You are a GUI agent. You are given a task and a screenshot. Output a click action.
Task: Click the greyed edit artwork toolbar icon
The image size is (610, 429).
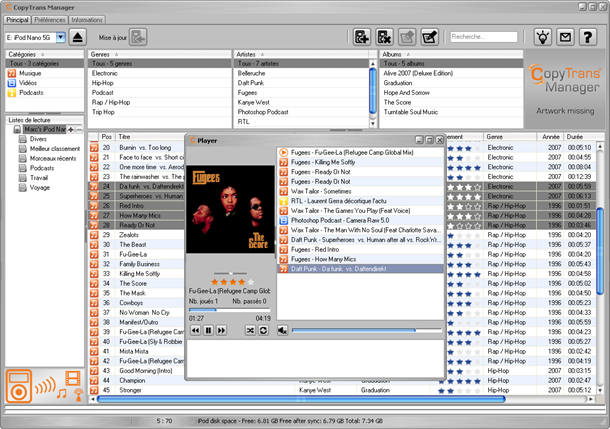(x=407, y=37)
